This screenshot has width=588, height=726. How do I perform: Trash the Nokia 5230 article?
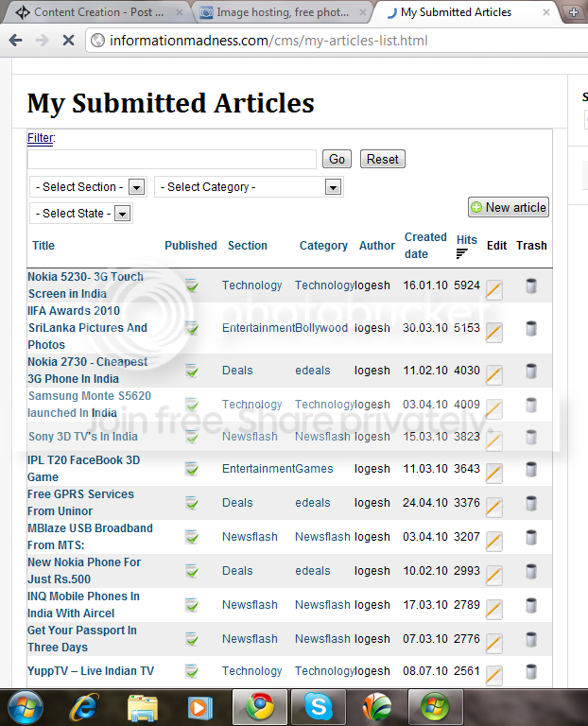531,285
